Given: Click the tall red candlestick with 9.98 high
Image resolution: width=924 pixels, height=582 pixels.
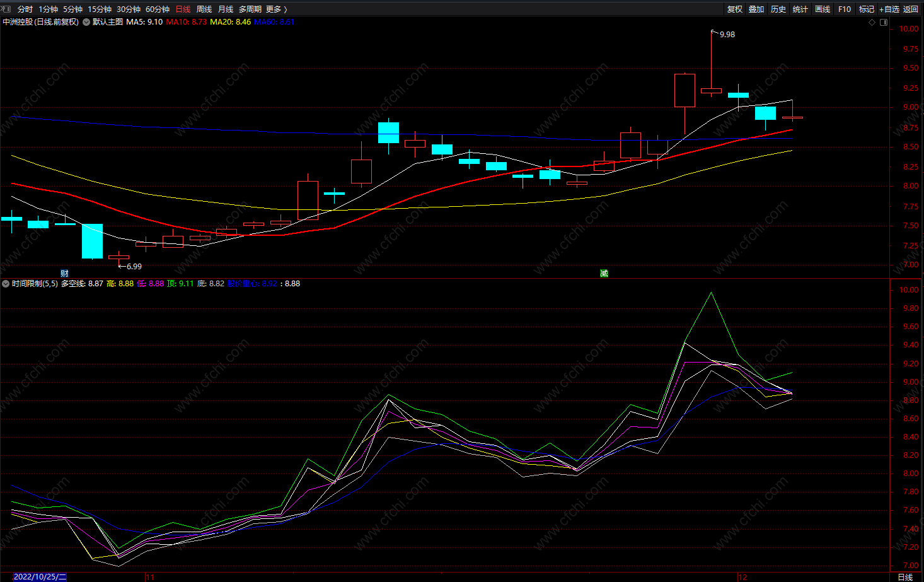Looking at the screenshot, I should (711, 90).
